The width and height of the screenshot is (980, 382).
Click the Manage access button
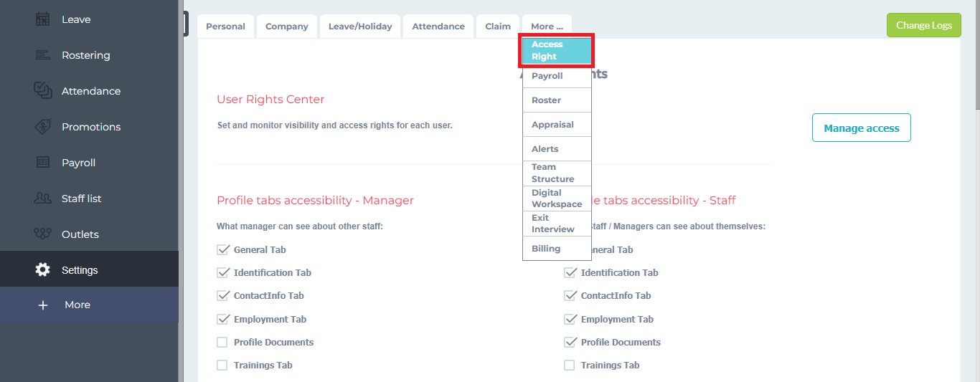tap(861, 128)
